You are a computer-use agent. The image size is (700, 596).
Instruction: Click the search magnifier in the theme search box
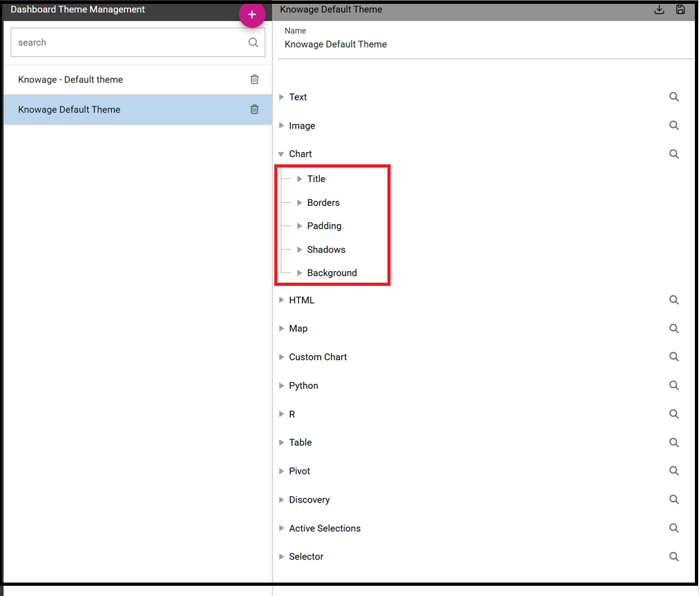point(253,42)
